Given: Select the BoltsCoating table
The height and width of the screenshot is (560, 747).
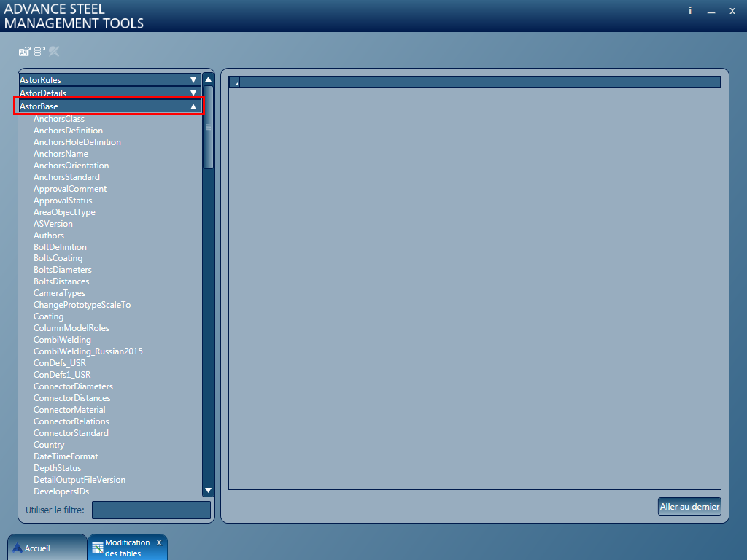Looking at the screenshot, I should (58, 258).
